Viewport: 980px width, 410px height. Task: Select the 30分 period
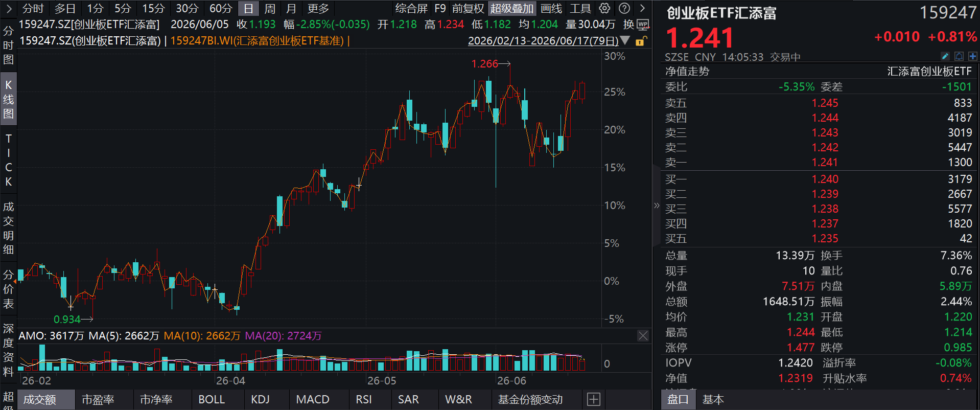tap(187, 9)
